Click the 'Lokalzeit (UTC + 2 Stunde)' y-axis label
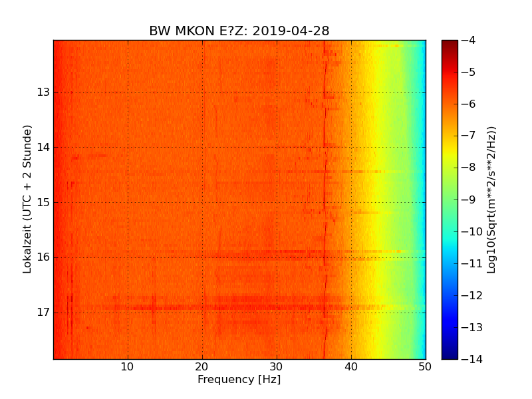 (27, 199)
